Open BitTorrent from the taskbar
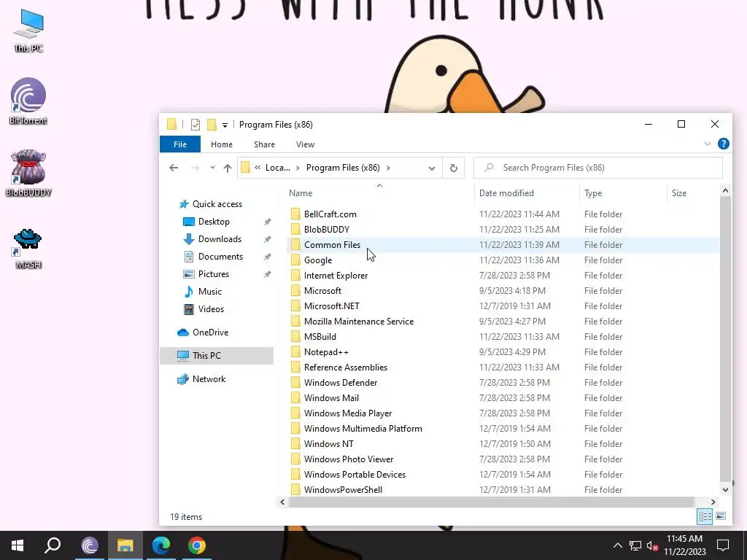The width and height of the screenshot is (747, 560). tap(90, 545)
